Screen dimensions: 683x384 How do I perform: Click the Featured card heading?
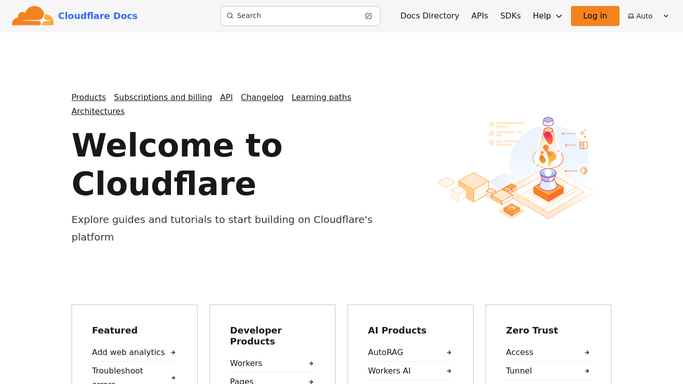(x=115, y=330)
